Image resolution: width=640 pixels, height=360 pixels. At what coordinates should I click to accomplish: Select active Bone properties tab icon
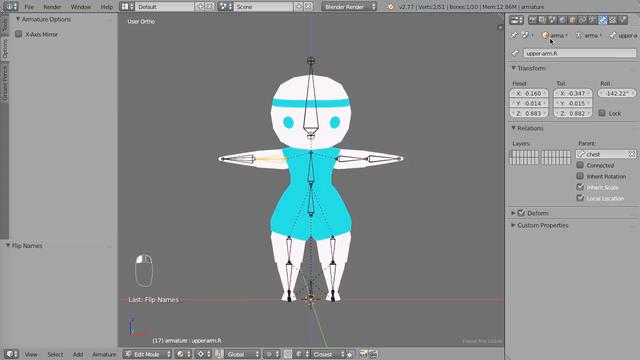(602, 20)
